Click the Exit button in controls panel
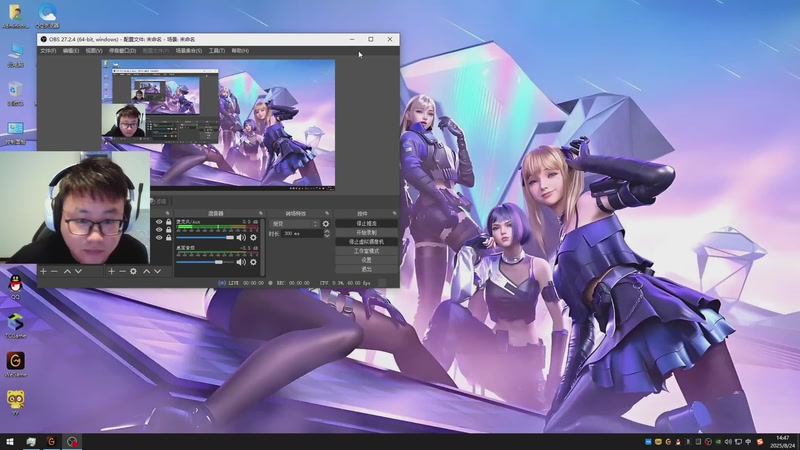 (x=366, y=269)
